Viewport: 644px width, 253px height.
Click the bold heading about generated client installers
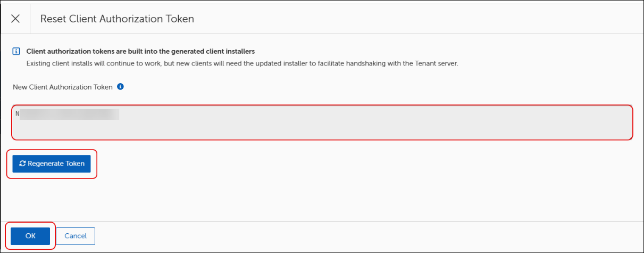[x=141, y=52]
